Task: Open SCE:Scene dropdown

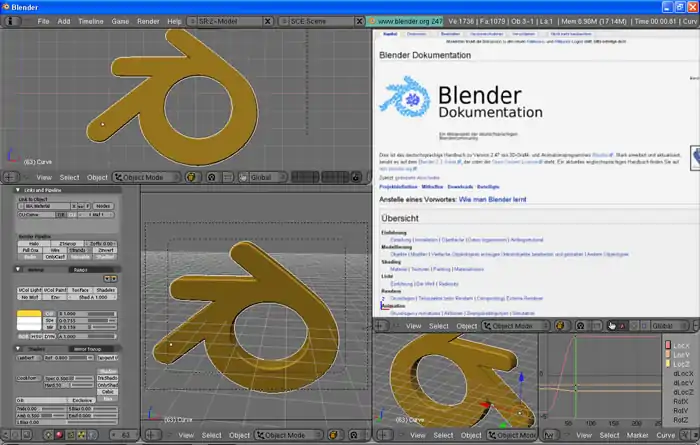Action: (x=283, y=21)
